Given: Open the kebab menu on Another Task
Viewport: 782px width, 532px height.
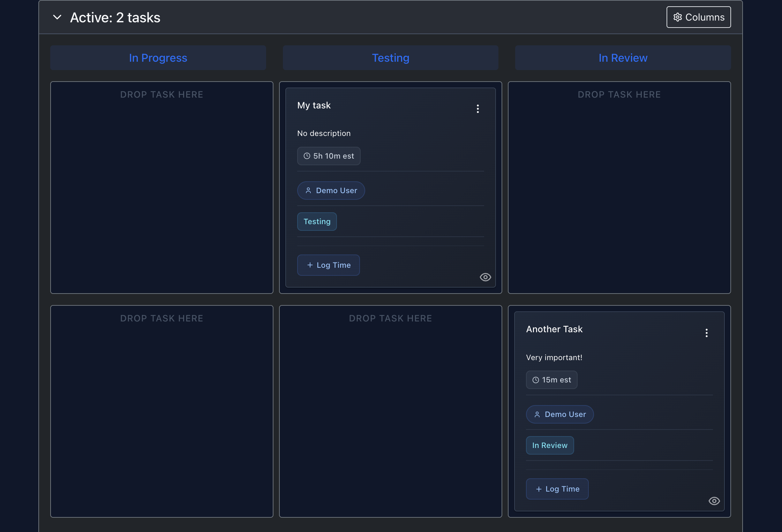Looking at the screenshot, I should point(707,333).
